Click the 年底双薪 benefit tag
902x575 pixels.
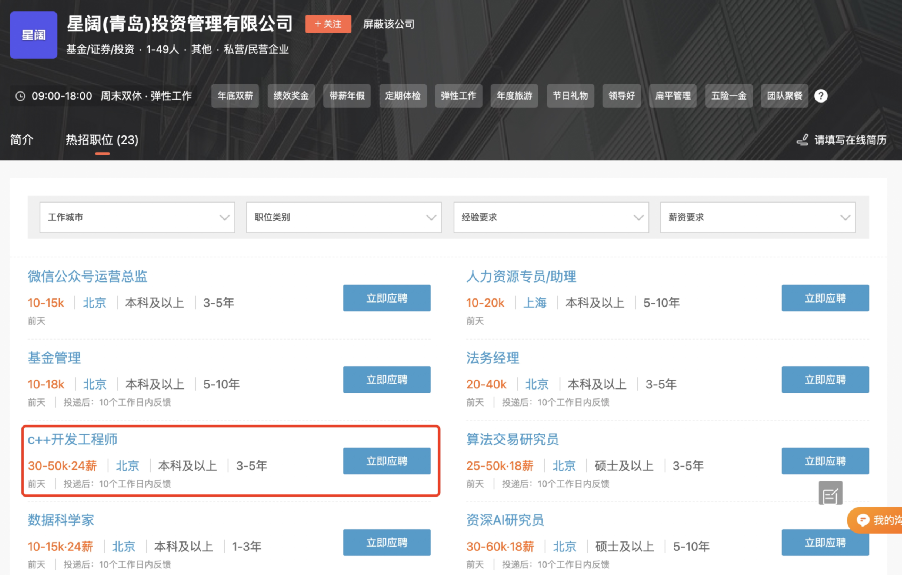click(237, 96)
